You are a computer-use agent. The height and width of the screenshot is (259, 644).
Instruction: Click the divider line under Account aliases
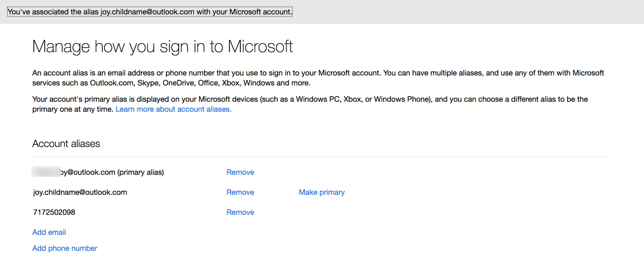tap(322, 157)
